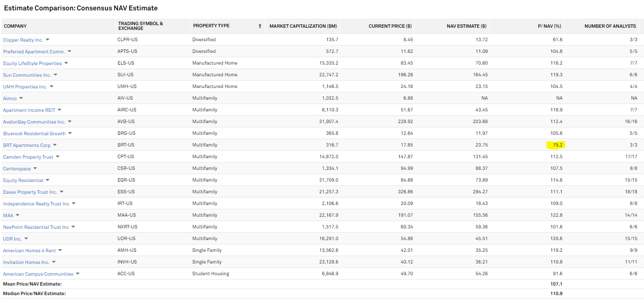Viewport: 644px width, 299px height.
Task: Click the NexPoint Residential Trust Inc link
Action: (36, 227)
